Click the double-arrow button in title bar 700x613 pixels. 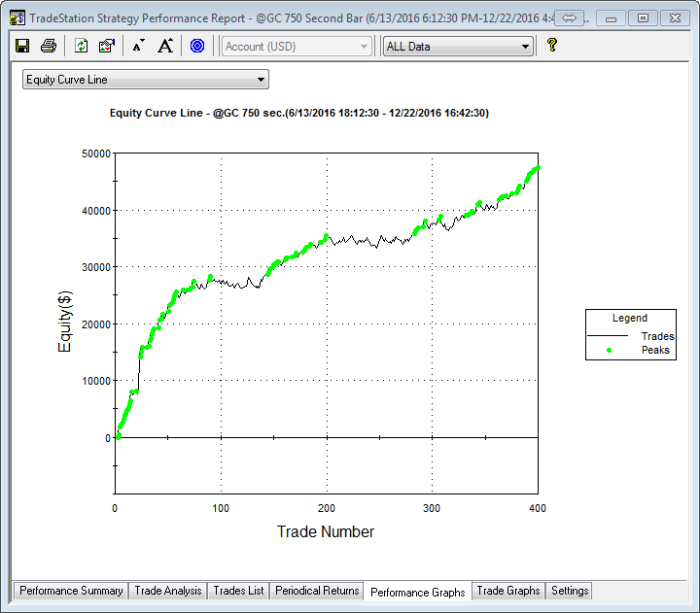571,17
